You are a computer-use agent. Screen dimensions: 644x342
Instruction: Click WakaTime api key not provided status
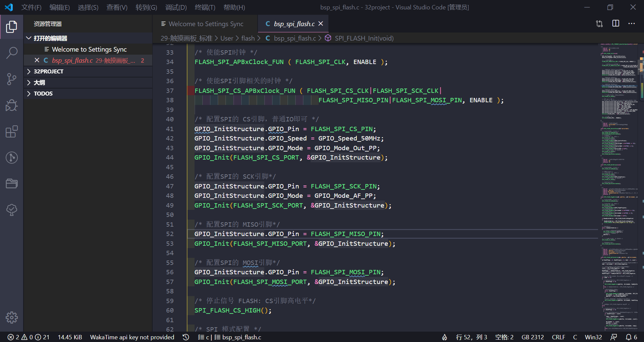click(x=132, y=337)
